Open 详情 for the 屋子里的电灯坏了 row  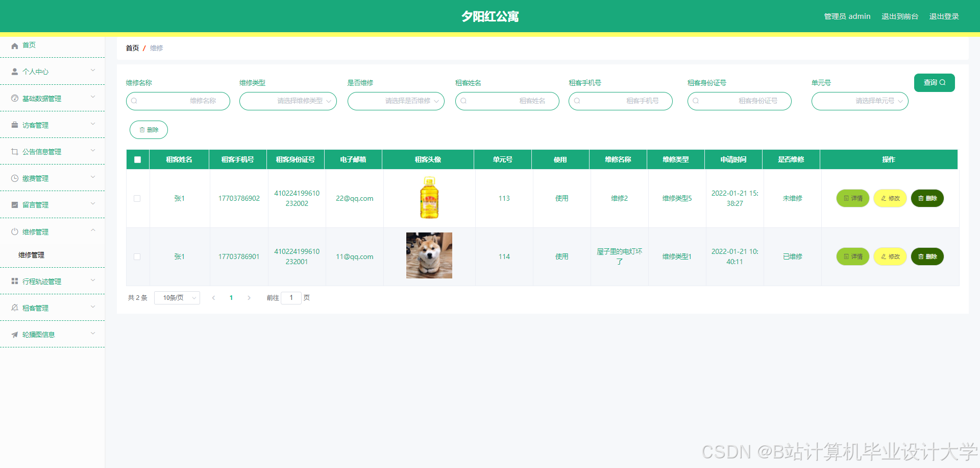[853, 256]
